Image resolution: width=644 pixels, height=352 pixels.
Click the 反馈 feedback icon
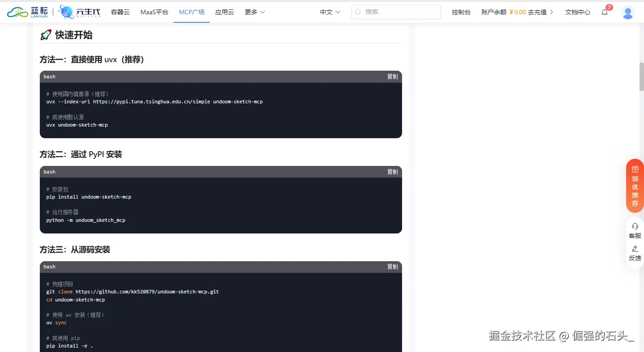coord(635,253)
